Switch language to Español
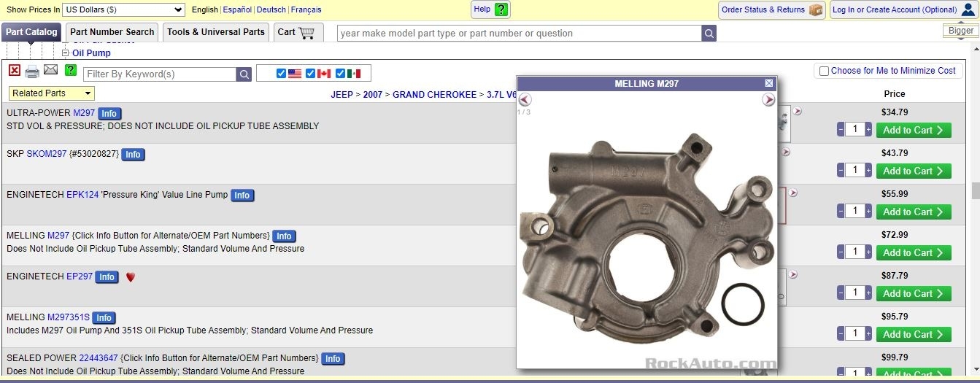The image size is (980, 383). click(x=237, y=10)
